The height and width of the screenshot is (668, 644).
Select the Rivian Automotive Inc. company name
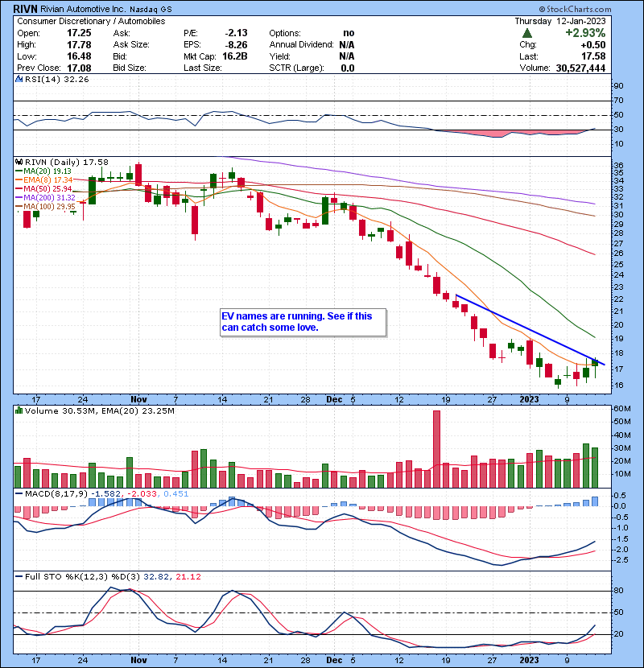pos(83,9)
